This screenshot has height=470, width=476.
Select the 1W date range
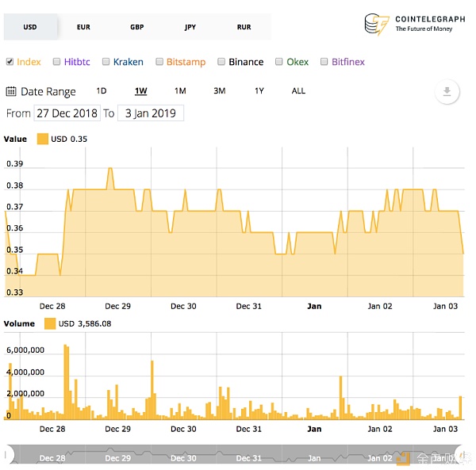click(141, 90)
